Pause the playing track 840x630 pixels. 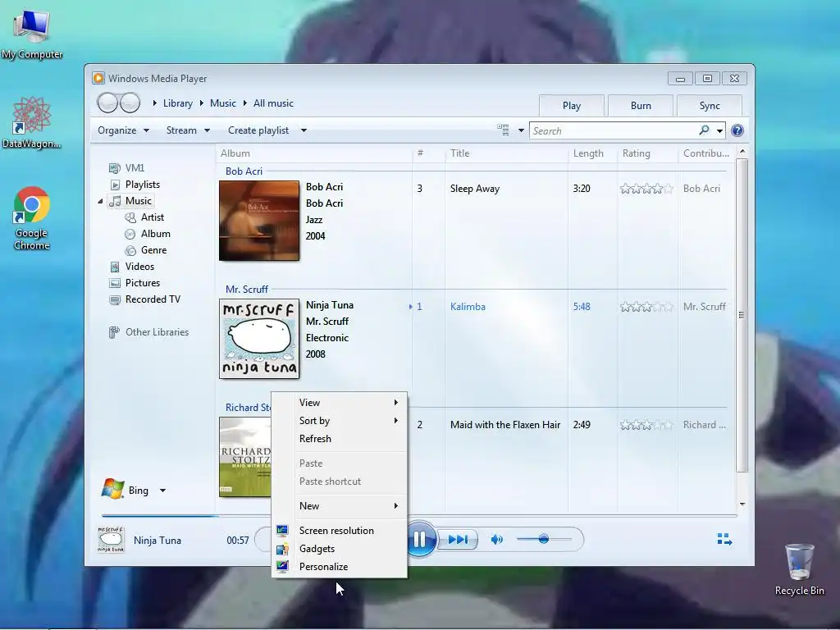coord(419,539)
